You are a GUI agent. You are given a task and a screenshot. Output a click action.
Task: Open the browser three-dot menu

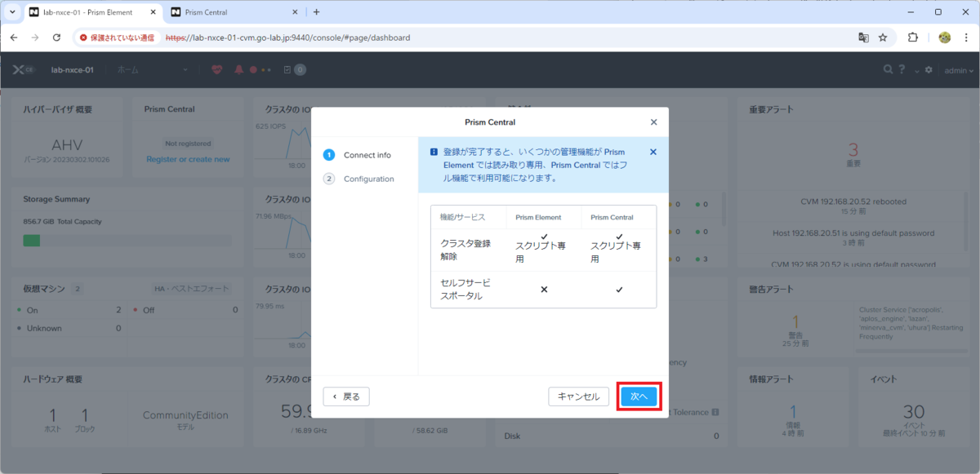966,38
